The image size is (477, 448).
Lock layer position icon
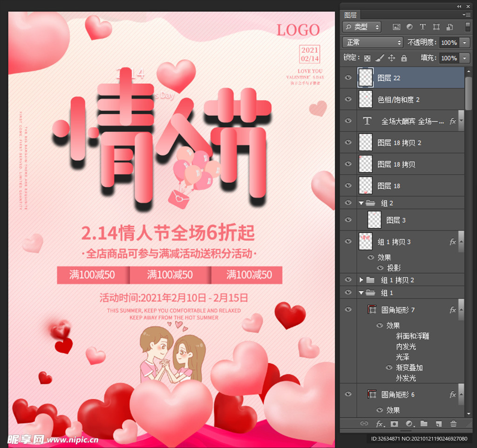click(x=391, y=58)
